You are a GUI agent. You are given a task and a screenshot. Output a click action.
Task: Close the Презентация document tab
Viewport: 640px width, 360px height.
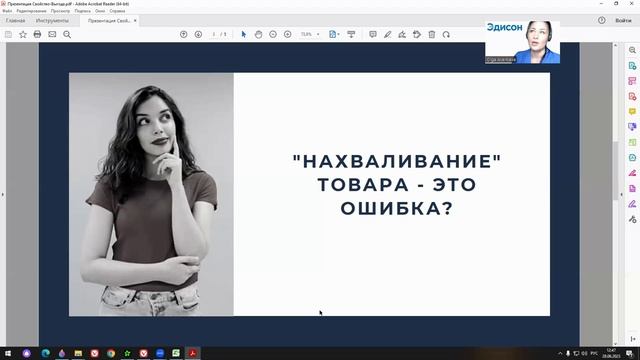[x=135, y=20]
